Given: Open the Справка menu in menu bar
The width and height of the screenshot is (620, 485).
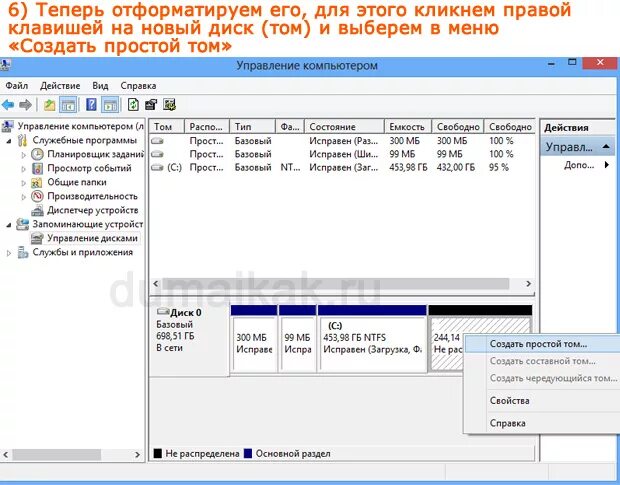Looking at the screenshot, I should (x=138, y=86).
